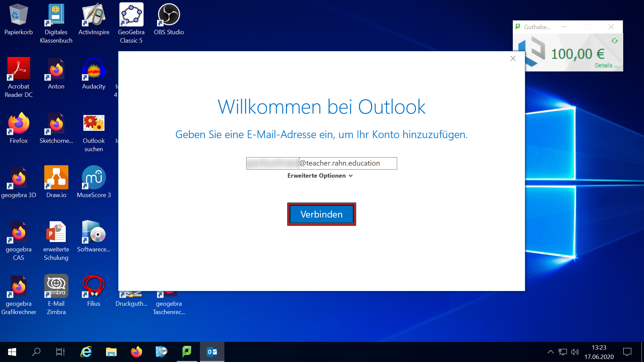Open Outlook from the taskbar
This screenshot has height=362, width=644.
(212, 352)
